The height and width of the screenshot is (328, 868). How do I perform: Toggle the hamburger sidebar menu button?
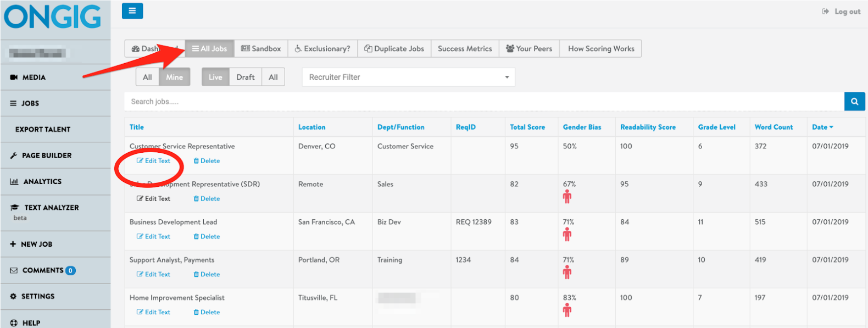coord(132,11)
